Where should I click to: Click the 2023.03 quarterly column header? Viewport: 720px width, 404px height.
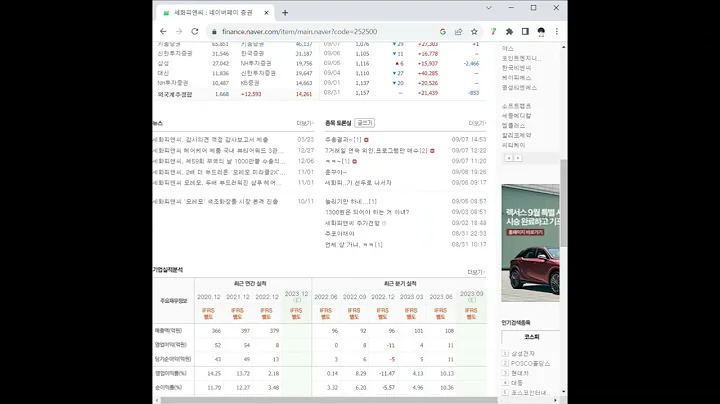pyautogui.click(x=411, y=297)
